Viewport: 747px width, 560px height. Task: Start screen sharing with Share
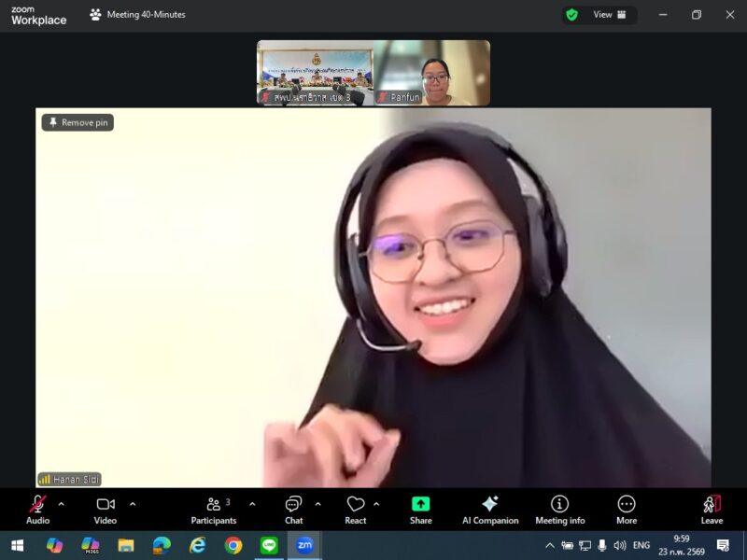[x=420, y=510]
